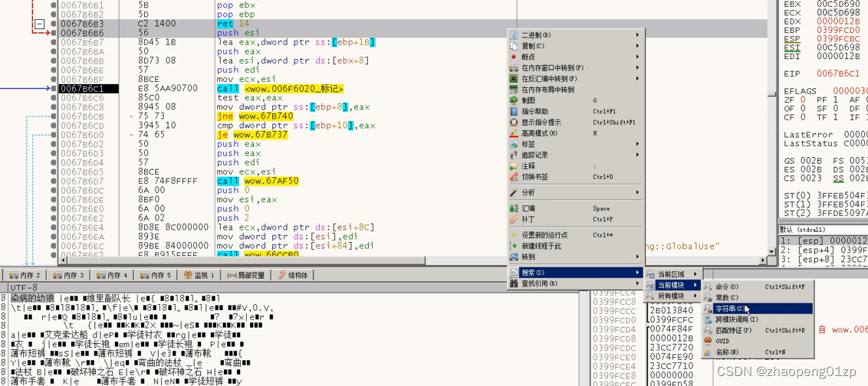Search for 常数 in the current module
Image resolution: width=868 pixels, height=386 pixels.
point(758,297)
